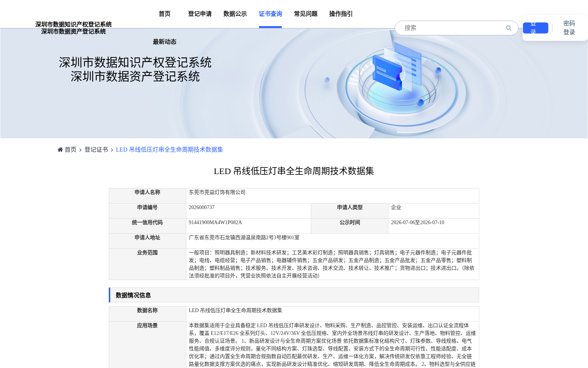Open the 首页 navigation tab
Image resolution: width=588 pixels, height=368 pixels.
coord(165,14)
